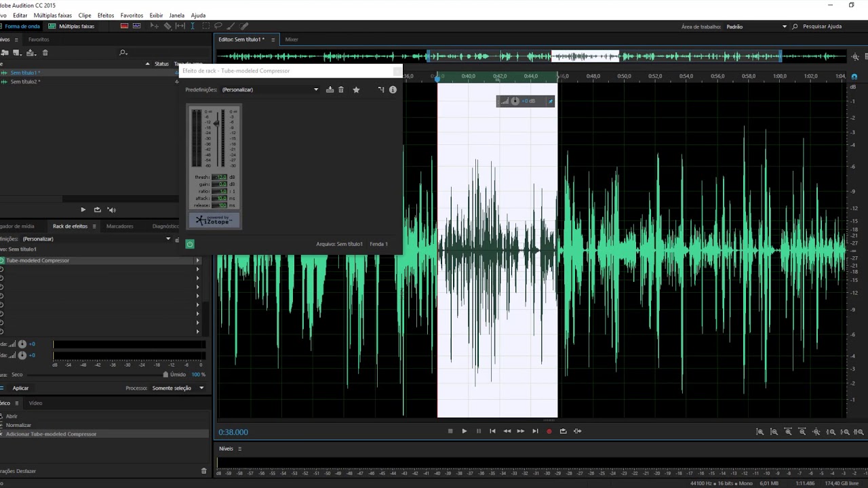Select the Razor tool in toolbar
868x488 pixels.
pos(167,26)
